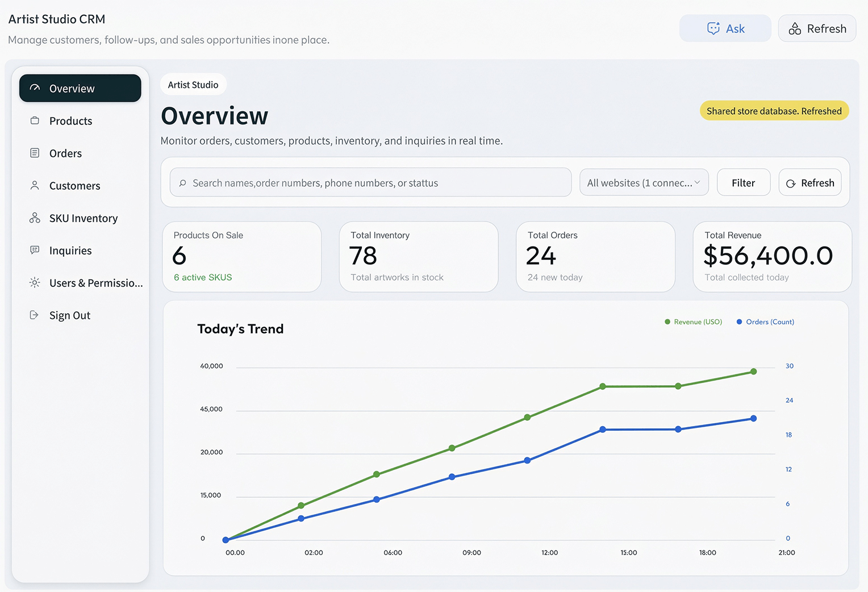Click the search magnifier icon
The image size is (868, 592).
(x=183, y=183)
